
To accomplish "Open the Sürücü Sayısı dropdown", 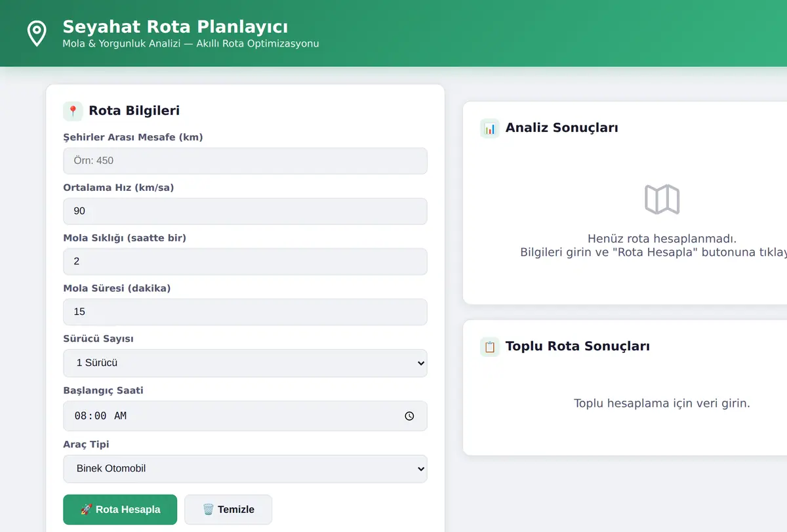I will [245, 363].
